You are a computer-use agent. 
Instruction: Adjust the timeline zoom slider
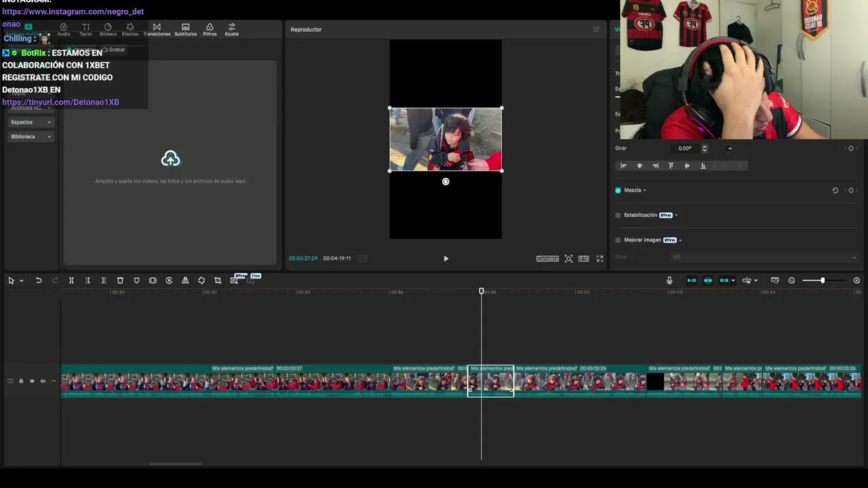pyautogui.click(x=823, y=281)
